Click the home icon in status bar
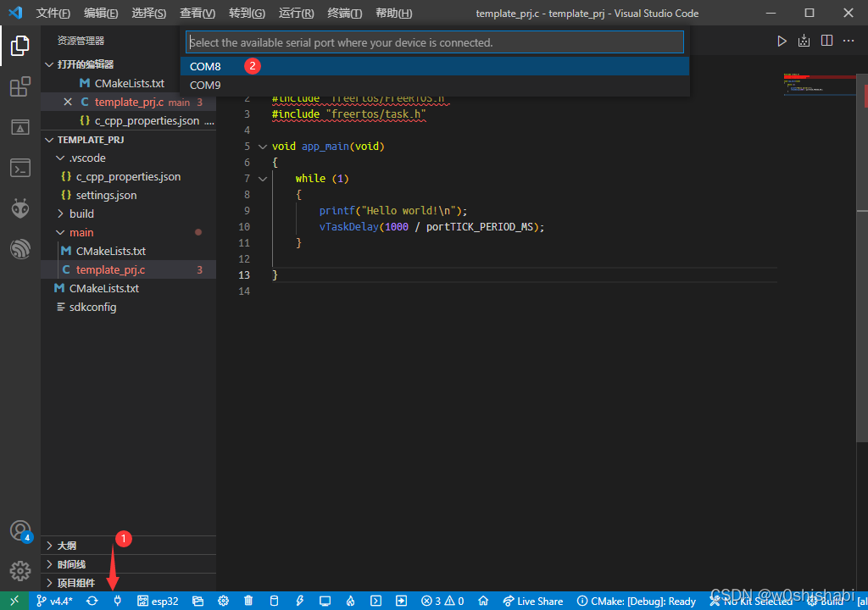Image resolution: width=868 pixels, height=610 pixels. click(x=483, y=601)
